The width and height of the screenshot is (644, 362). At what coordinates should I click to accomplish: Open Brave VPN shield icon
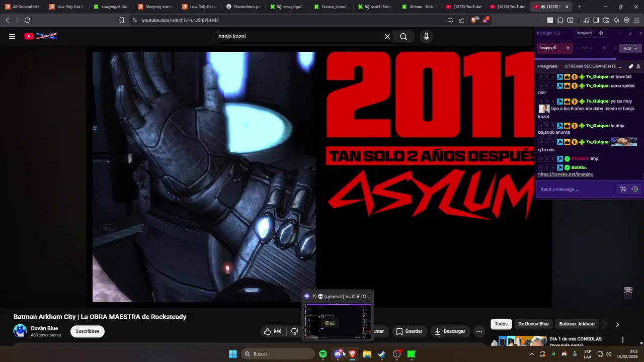click(x=626, y=20)
